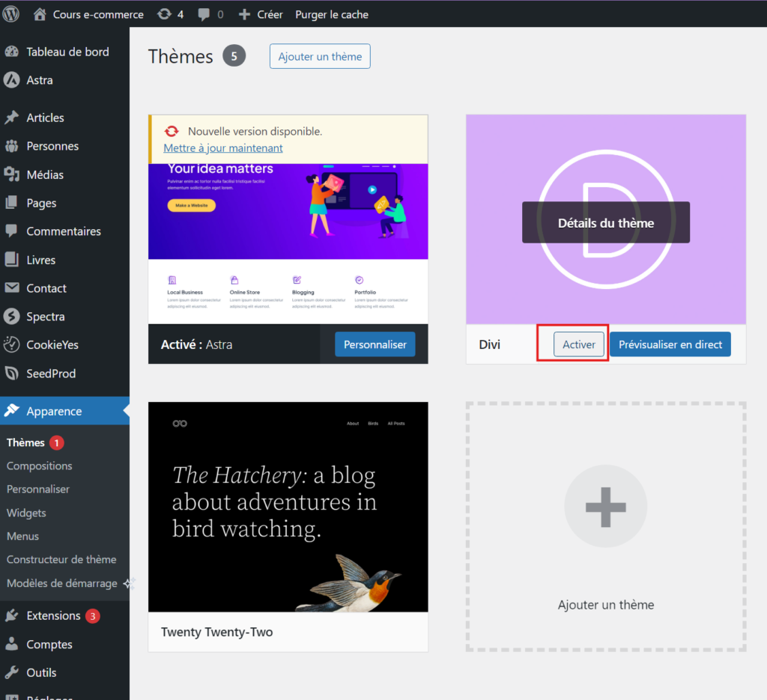
Task: Click the SeedProd leaf icon
Action: tap(12, 374)
